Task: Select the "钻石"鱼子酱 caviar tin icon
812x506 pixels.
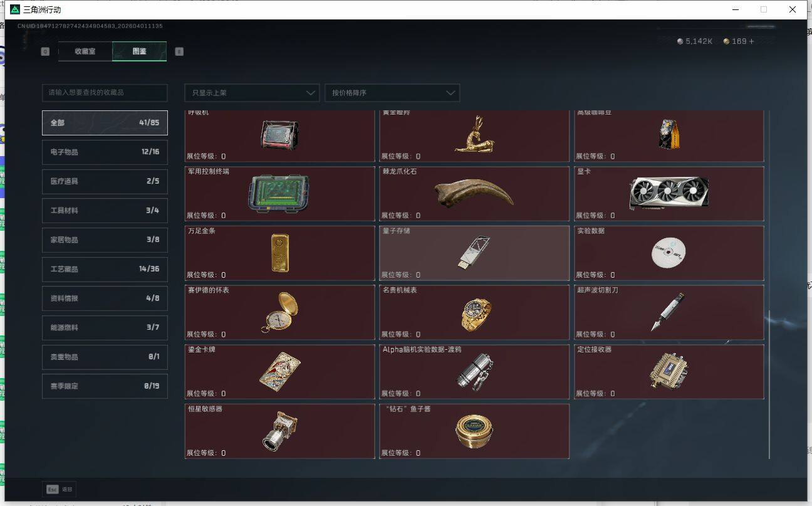Action: pyautogui.click(x=474, y=431)
